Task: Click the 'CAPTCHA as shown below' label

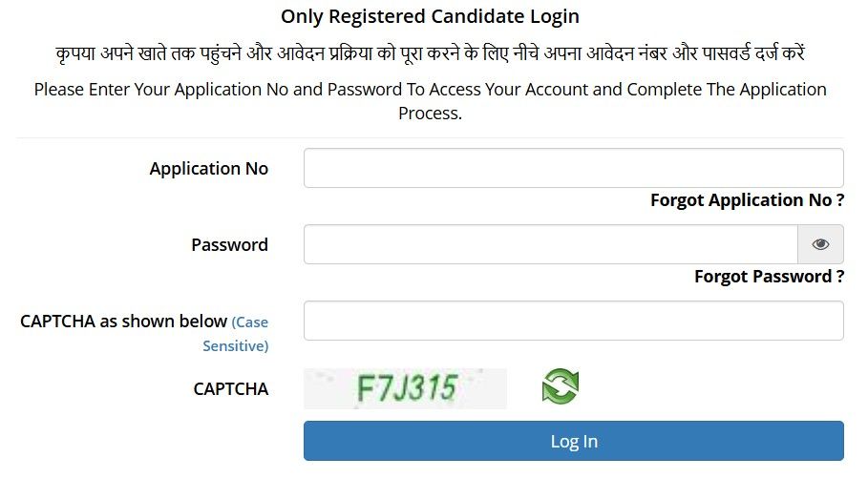Action: pyautogui.click(x=123, y=322)
